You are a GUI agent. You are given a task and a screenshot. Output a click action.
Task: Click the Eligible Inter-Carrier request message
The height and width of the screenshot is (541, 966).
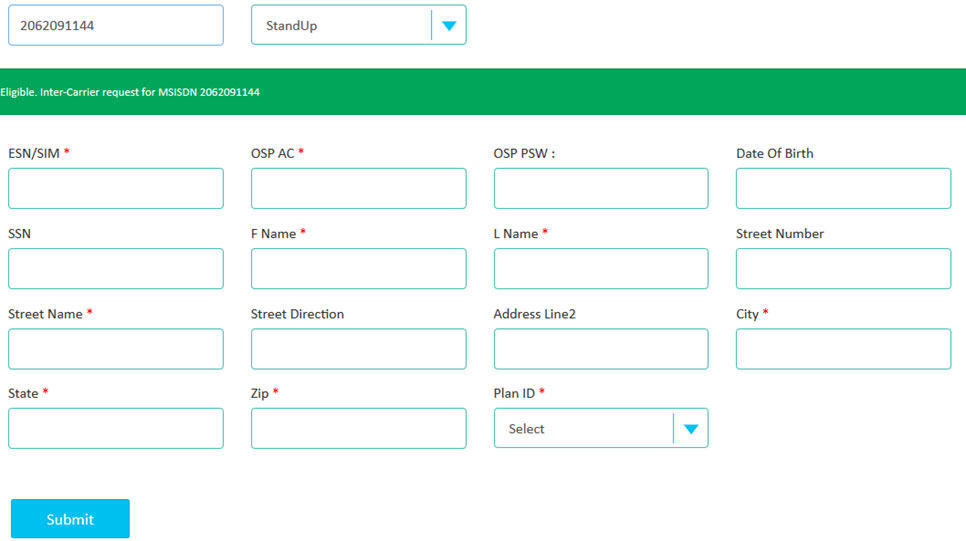pyautogui.click(x=130, y=92)
